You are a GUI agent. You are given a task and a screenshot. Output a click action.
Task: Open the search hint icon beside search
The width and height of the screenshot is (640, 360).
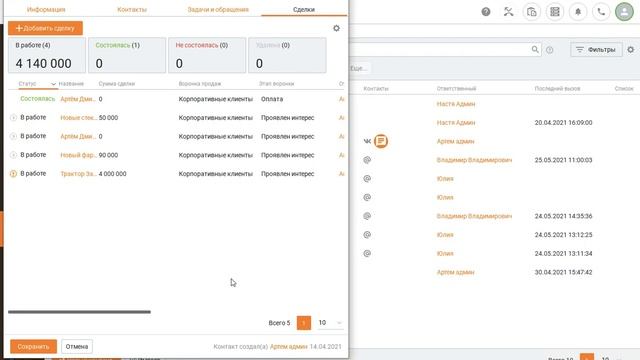[x=550, y=50]
